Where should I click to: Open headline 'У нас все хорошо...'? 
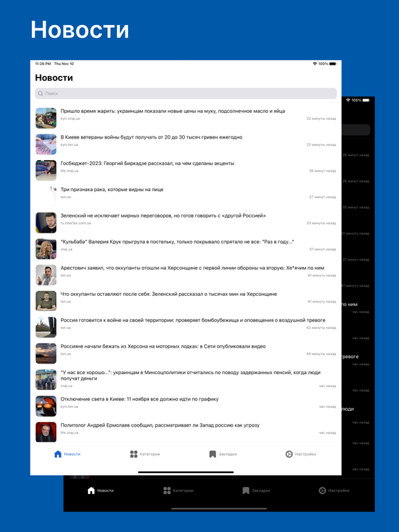190,375
